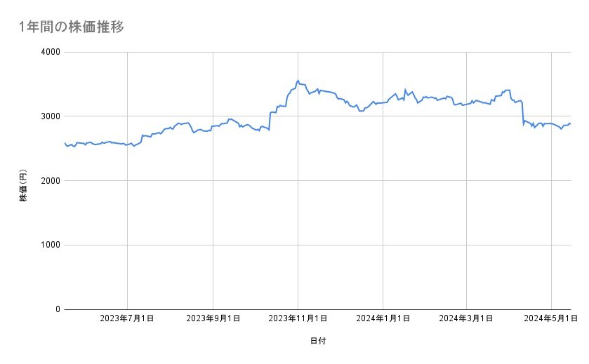Select the 2023年7月1日 date label

tap(127, 319)
